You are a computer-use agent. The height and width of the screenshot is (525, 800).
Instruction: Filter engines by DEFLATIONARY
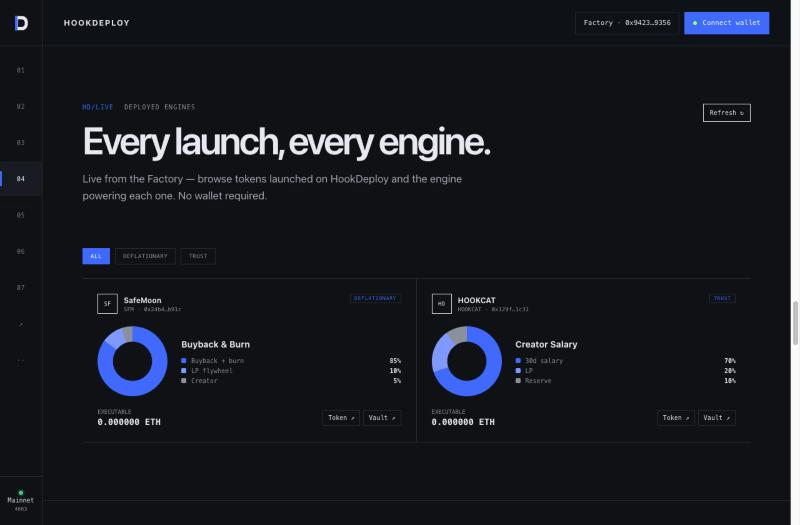pos(145,256)
